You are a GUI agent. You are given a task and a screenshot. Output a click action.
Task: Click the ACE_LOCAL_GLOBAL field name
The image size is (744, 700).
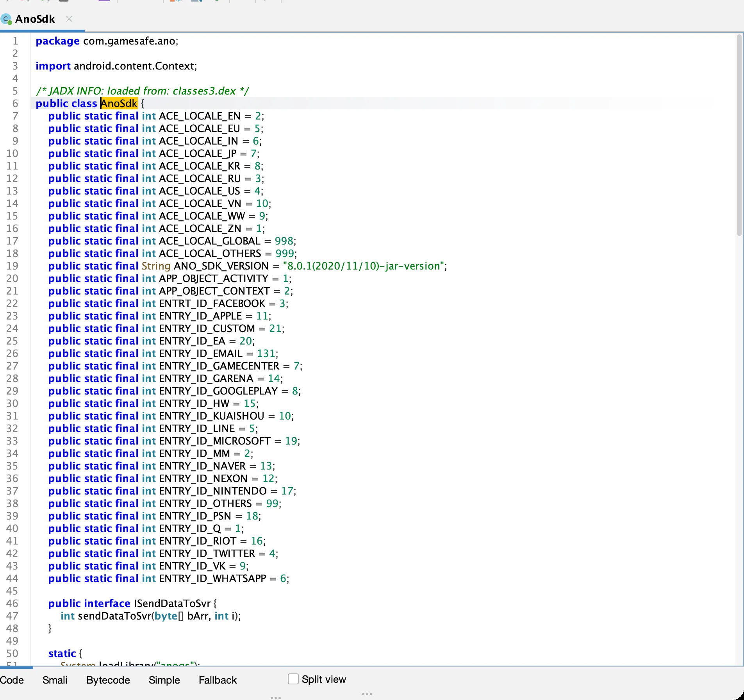pyautogui.click(x=210, y=241)
